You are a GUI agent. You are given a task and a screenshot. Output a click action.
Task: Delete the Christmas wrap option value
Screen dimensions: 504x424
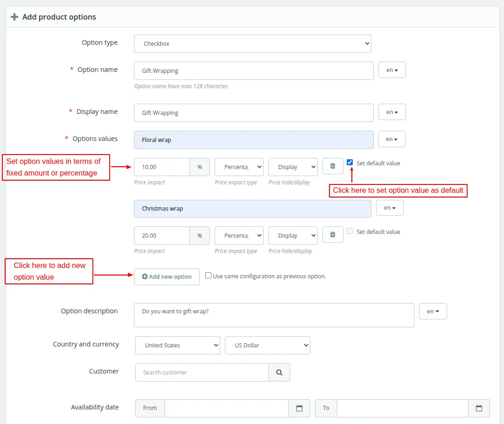(x=333, y=235)
